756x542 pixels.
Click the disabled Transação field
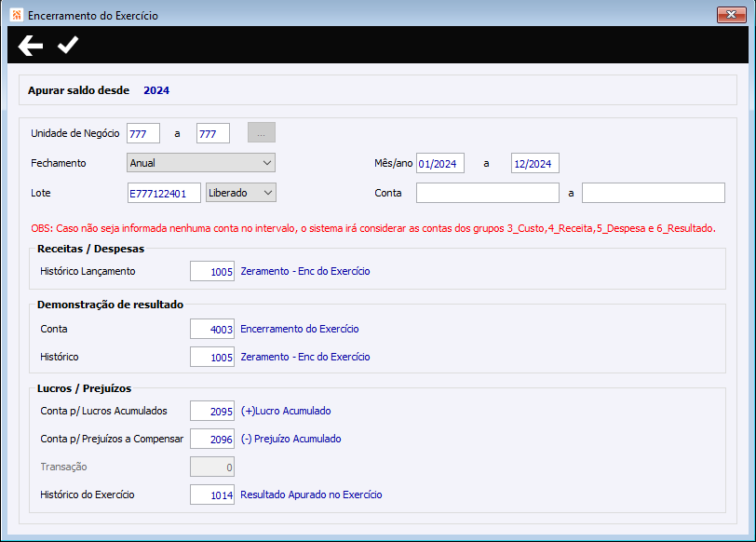(212, 467)
